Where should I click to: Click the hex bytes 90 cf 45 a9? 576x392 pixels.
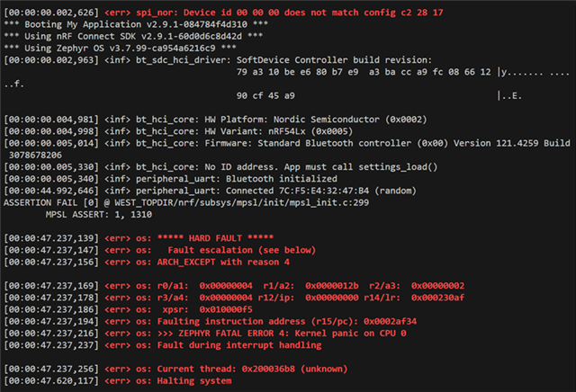[265, 96]
